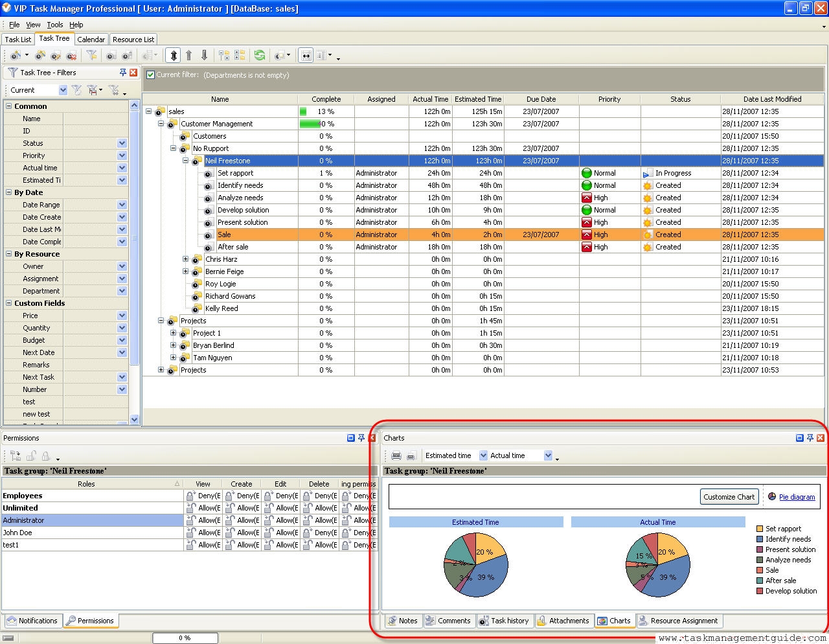
Task: Click the New Task toolbar icon
Action: (x=15, y=56)
